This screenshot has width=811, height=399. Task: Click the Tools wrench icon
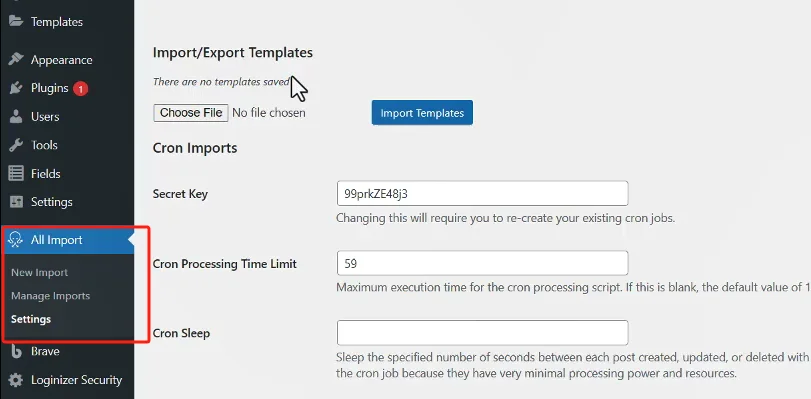[x=16, y=145]
